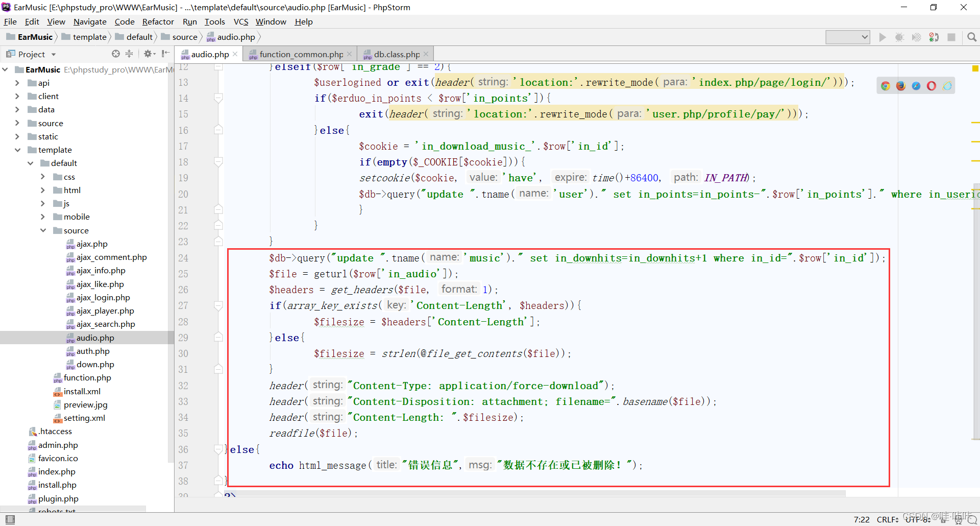This screenshot has height=526, width=980.
Task: Click Collapse All icon in Project panel
Action: click(x=129, y=54)
